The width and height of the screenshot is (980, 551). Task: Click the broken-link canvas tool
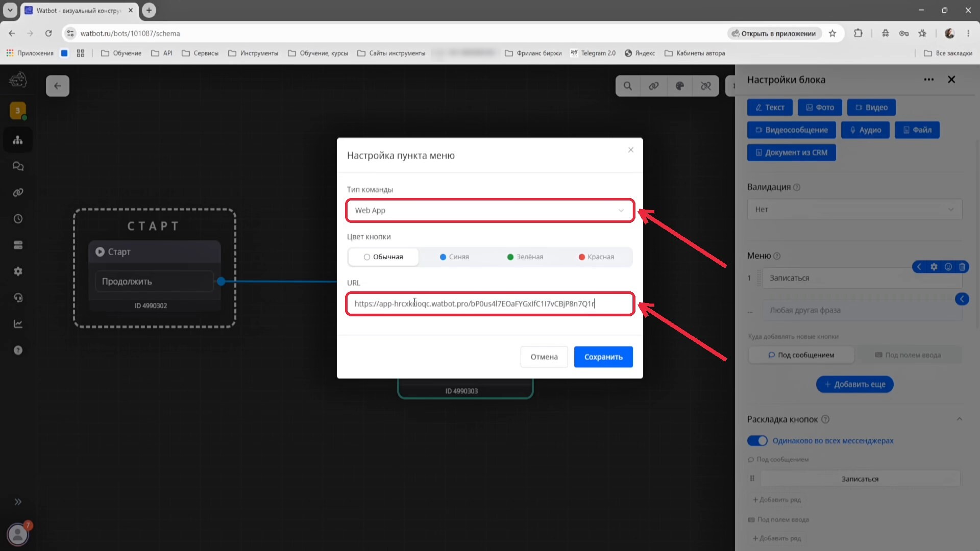pos(706,86)
